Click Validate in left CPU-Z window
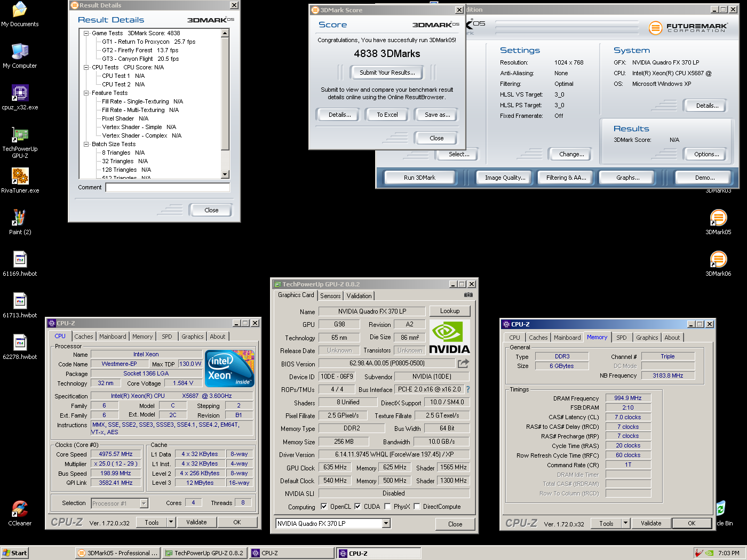The height and width of the screenshot is (560, 747). tap(196, 522)
